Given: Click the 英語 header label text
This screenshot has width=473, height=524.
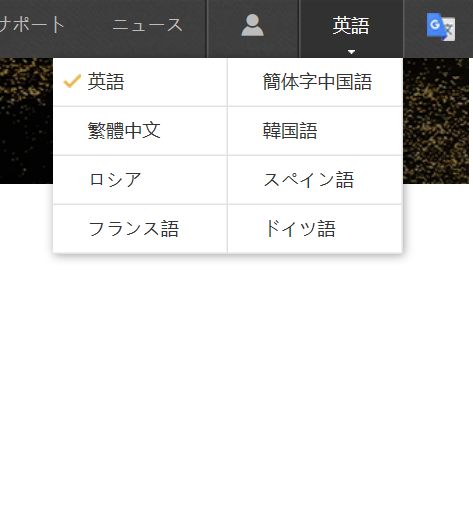Looking at the screenshot, I should (351, 25).
